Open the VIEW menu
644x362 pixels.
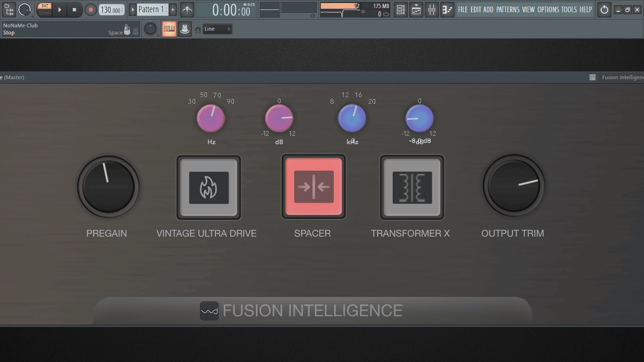528,9
